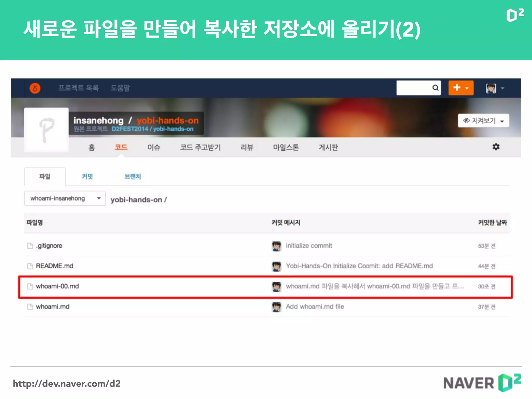Click the file icon beside README.md
Screen dimensions: 532x399
pyautogui.click(x=30, y=266)
